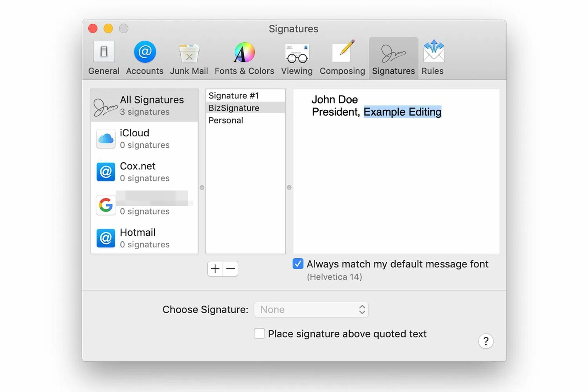Select the Hotmail account

click(145, 238)
